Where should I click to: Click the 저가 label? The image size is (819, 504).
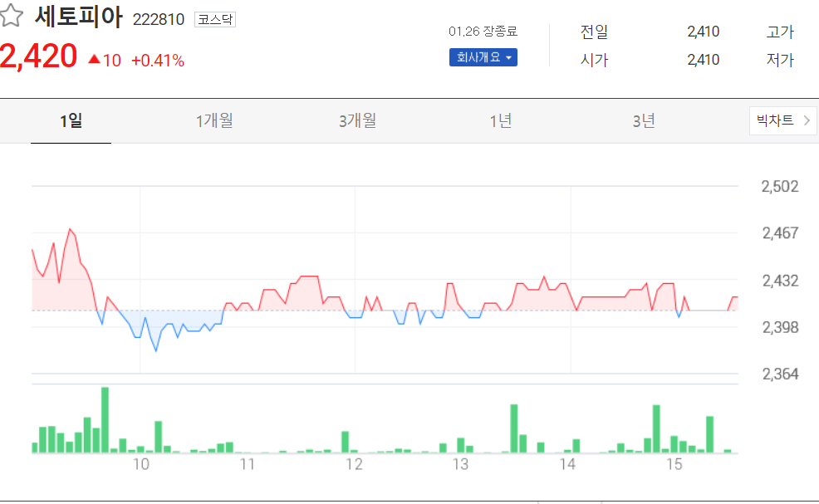(x=780, y=60)
